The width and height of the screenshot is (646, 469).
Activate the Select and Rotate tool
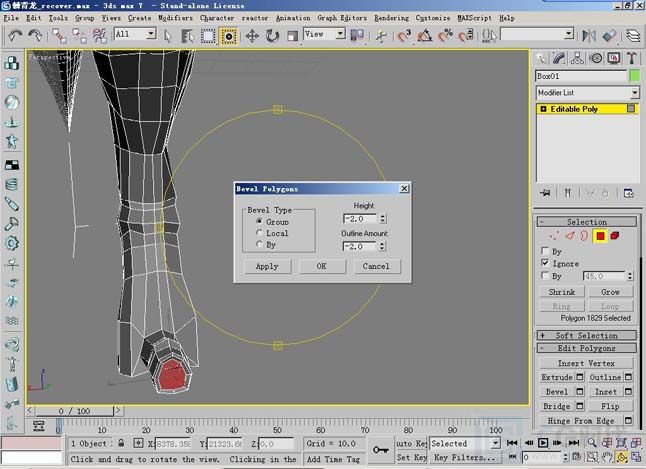(272, 36)
